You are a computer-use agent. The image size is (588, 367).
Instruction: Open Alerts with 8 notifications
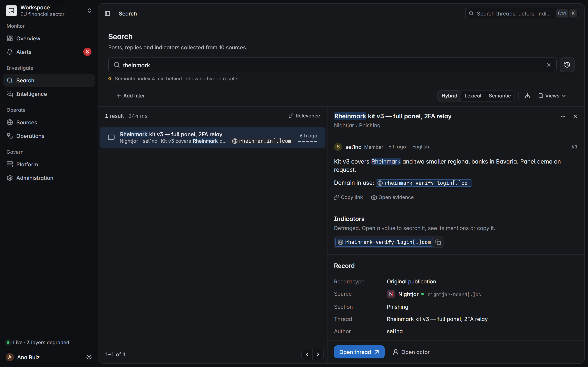49,52
